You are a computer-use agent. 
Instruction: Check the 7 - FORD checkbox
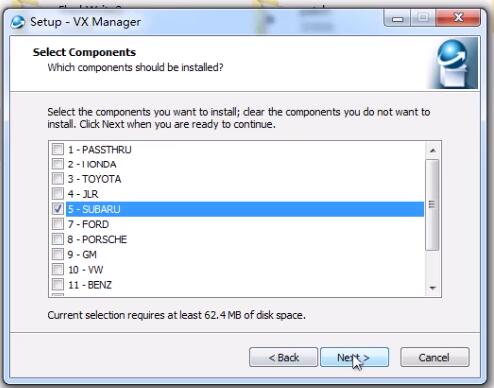pyautogui.click(x=58, y=224)
